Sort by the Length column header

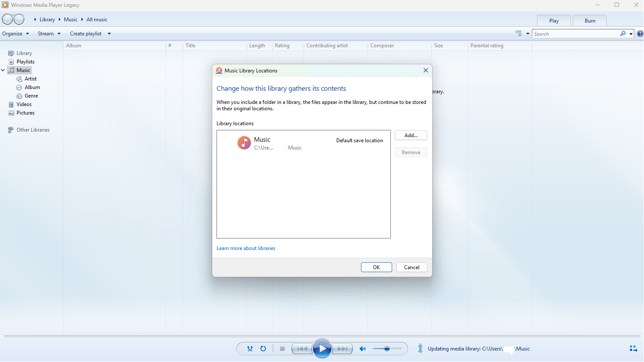coord(260,46)
